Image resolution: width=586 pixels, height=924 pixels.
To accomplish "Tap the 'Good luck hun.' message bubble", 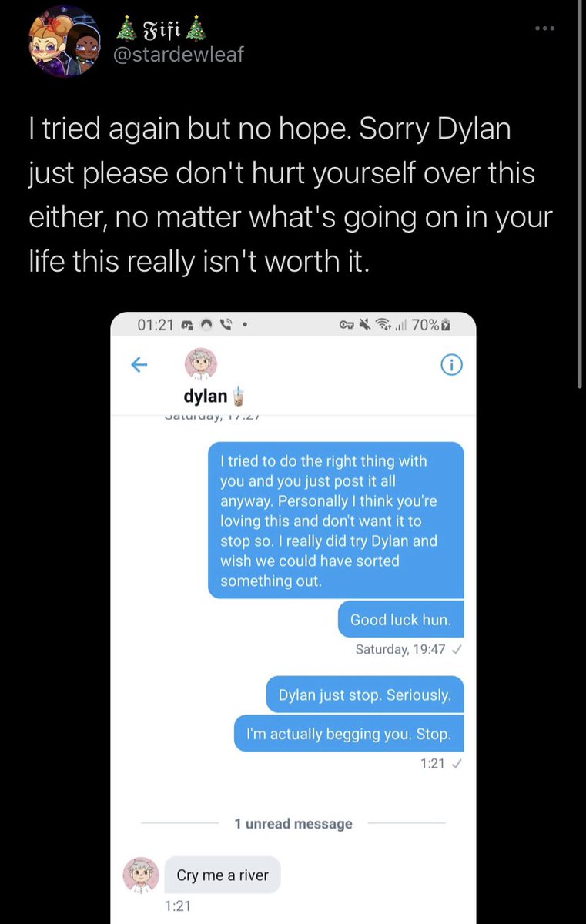I will (400, 619).
